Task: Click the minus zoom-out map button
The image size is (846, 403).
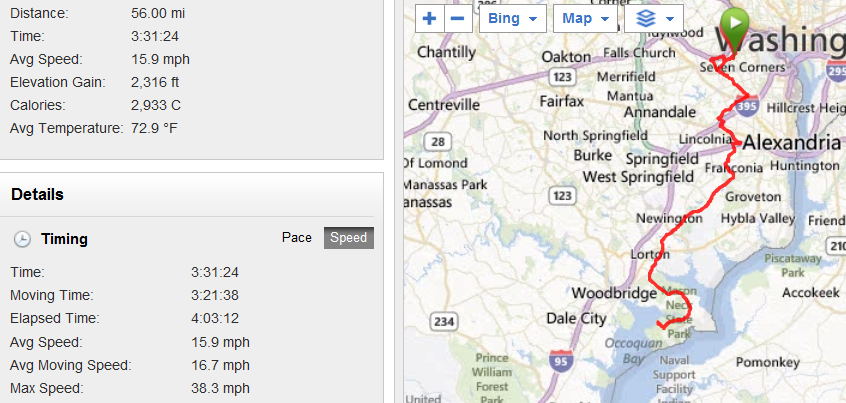Action: [457, 19]
